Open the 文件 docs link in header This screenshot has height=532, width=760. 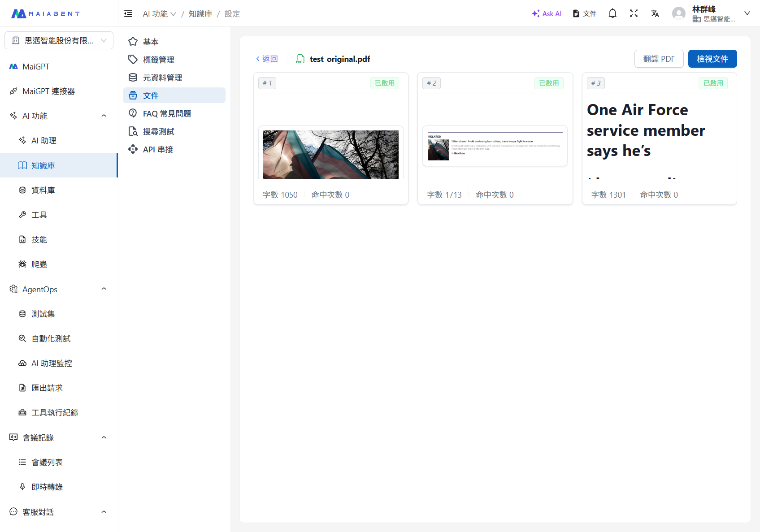pos(585,13)
